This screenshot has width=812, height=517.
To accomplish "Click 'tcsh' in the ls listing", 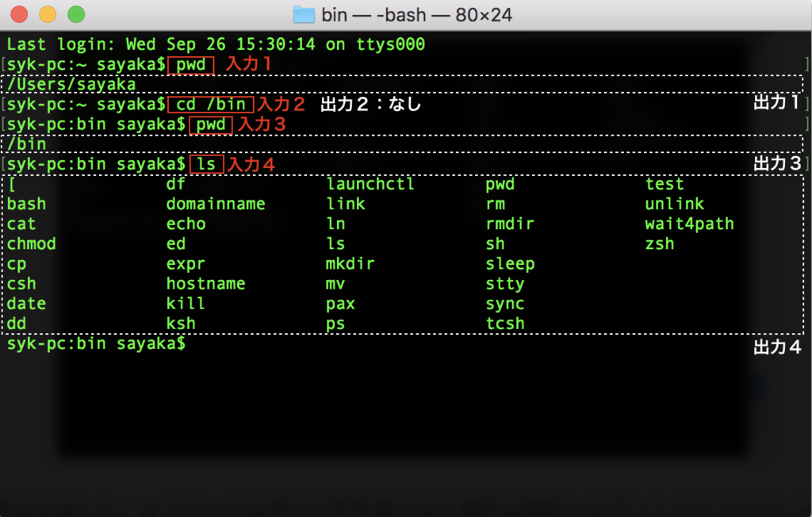I will pyautogui.click(x=505, y=324).
